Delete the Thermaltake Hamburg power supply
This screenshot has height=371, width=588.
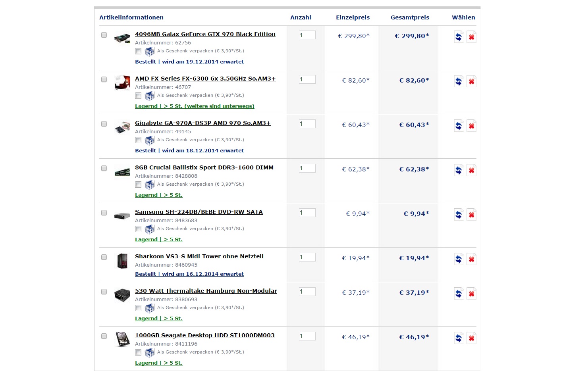click(x=471, y=294)
